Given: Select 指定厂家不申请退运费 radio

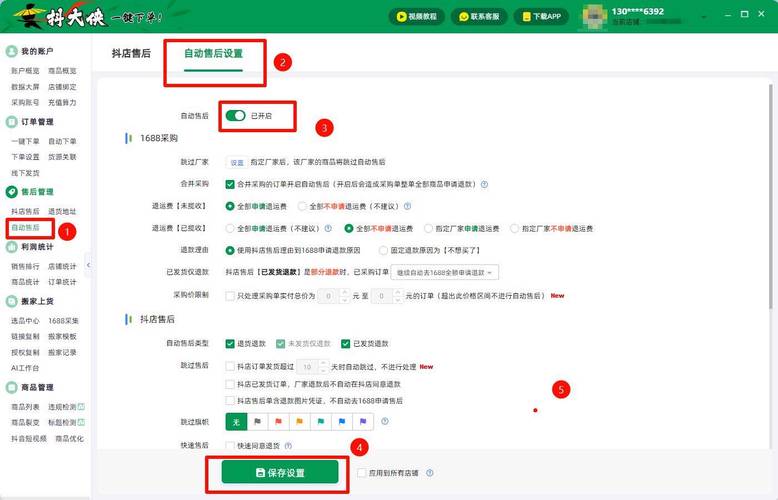Looking at the screenshot, I should 515,228.
